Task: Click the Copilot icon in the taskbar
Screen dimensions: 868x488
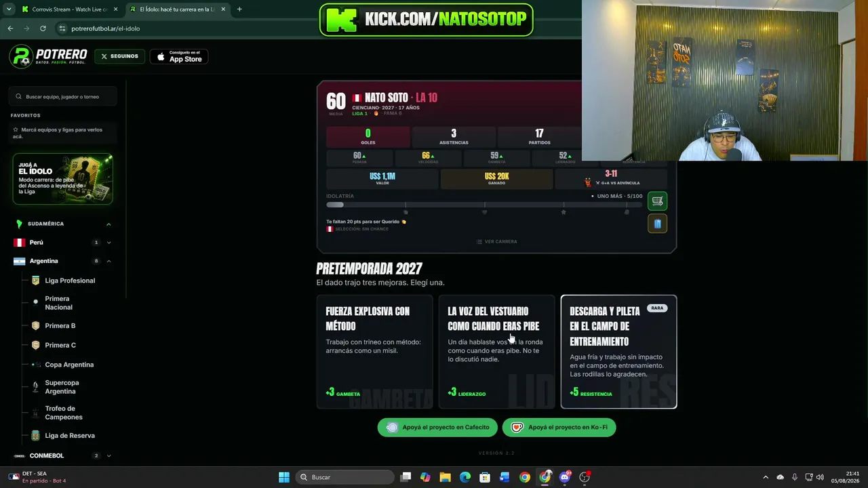Action: coord(425,477)
